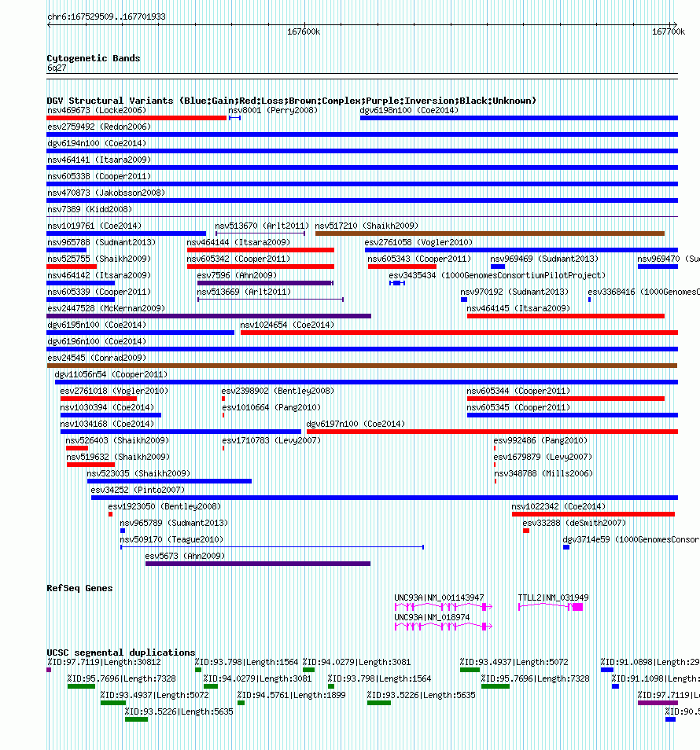Open nsv509170 (Teague2010) variant
Screen dimensions: 700x750
coord(272,546)
